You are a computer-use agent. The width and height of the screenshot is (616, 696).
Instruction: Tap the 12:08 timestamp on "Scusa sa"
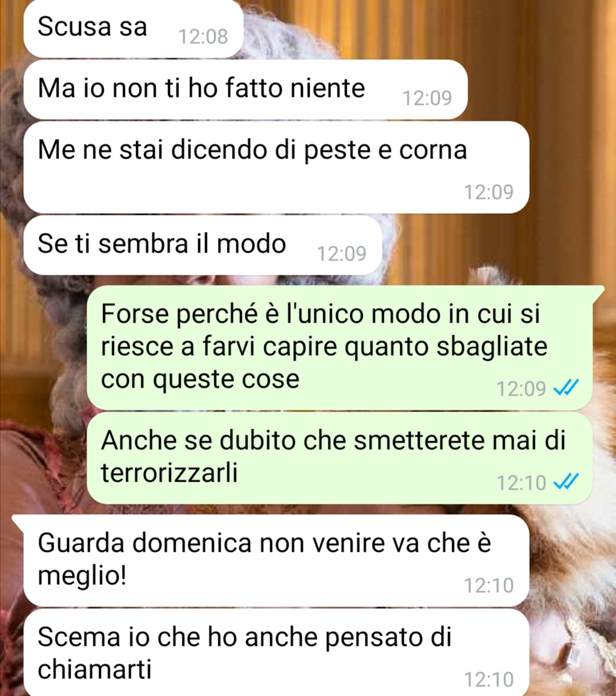(203, 36)
